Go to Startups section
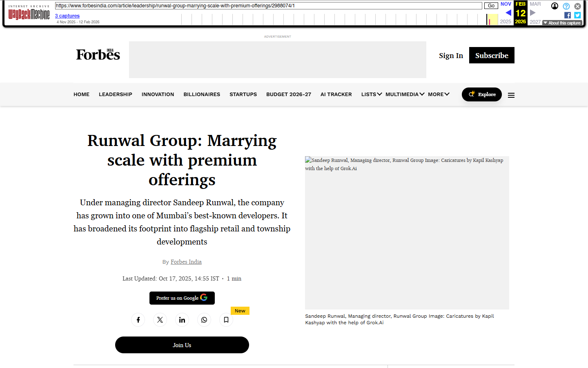The width and height of the screenshot is (588, 368). 243,94
